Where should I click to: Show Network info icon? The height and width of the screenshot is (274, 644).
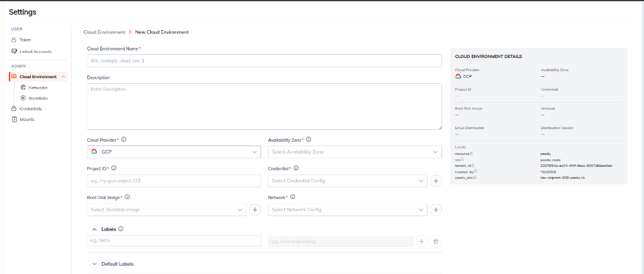(x=292, y=197)
